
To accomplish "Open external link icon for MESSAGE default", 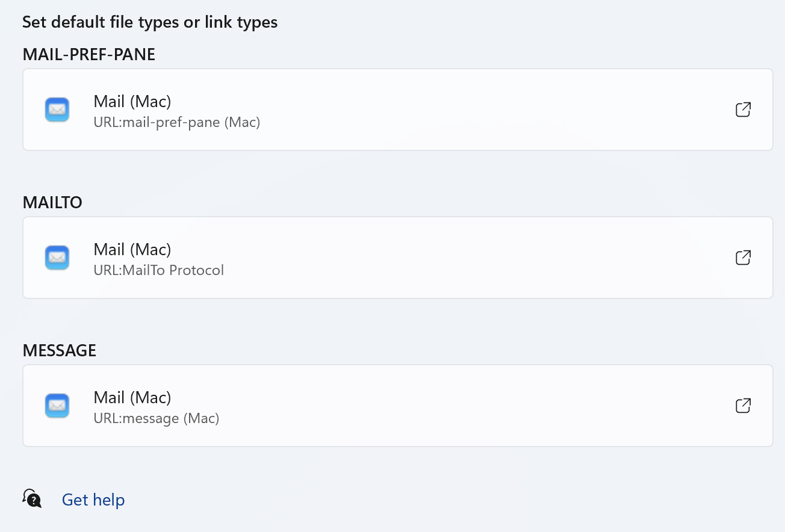I will click(x=743, y=406).
